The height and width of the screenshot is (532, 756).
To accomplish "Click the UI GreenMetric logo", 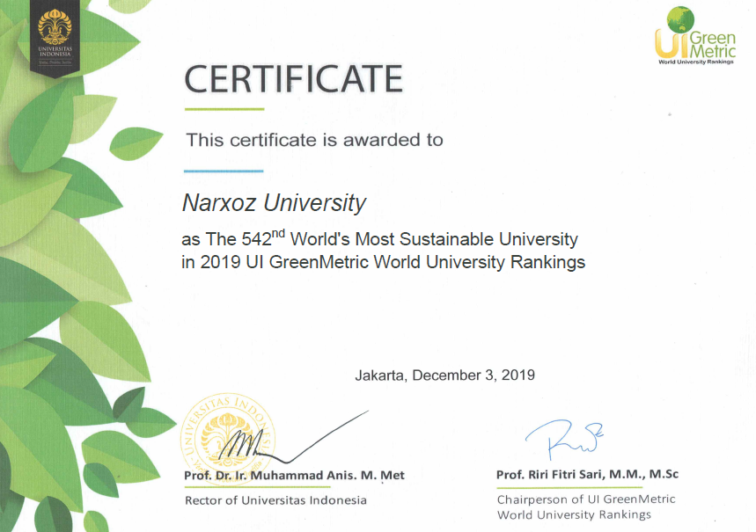I will [695, 36].
